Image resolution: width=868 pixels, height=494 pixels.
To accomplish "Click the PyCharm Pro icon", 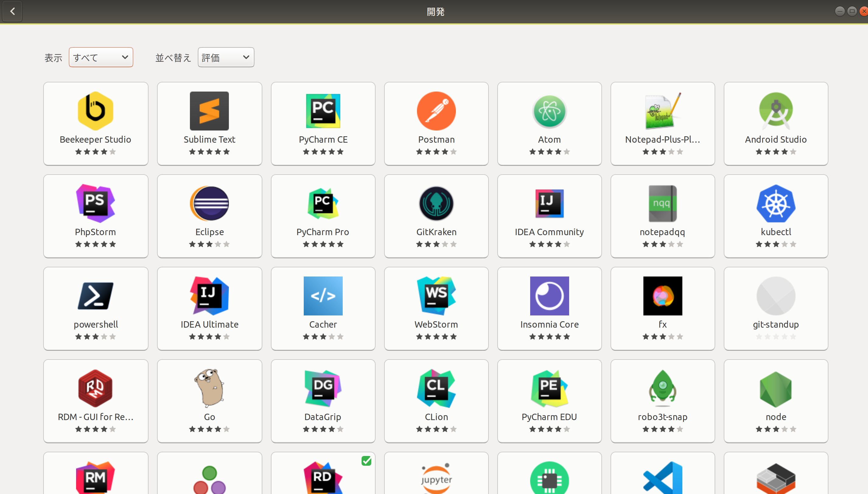I will click(x=323, y=203).
